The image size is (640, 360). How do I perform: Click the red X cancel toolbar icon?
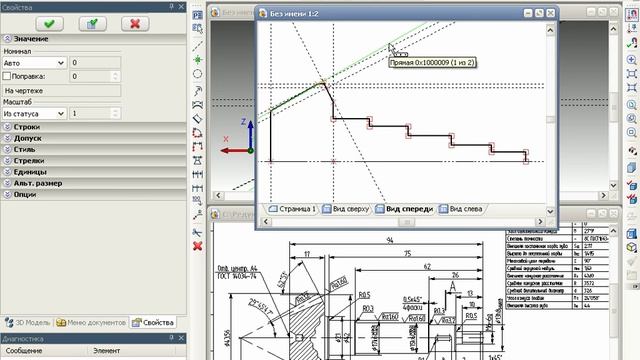coord(198,246)
